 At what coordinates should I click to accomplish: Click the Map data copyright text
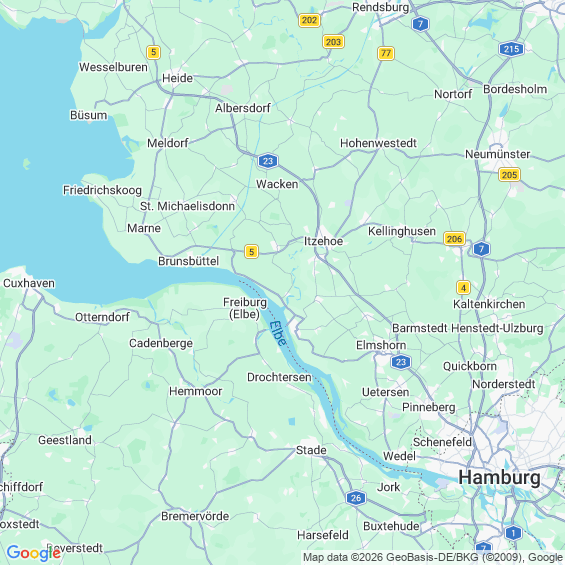coord(433,557)
